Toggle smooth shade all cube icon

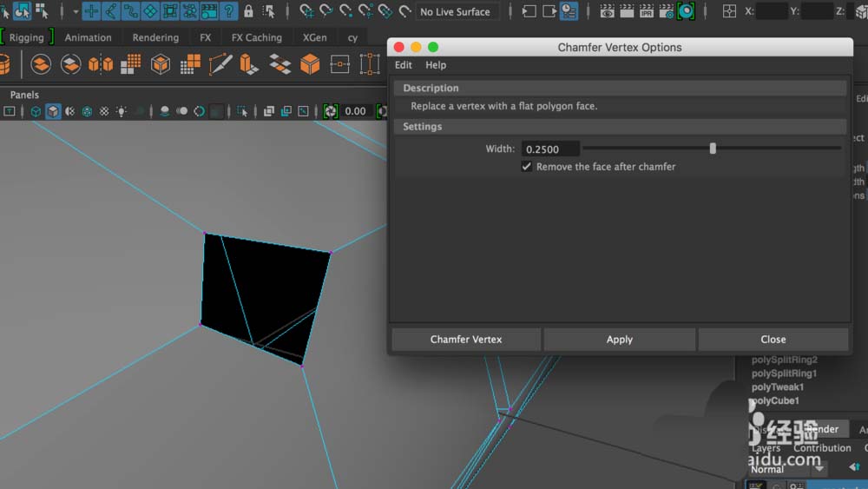53,111
